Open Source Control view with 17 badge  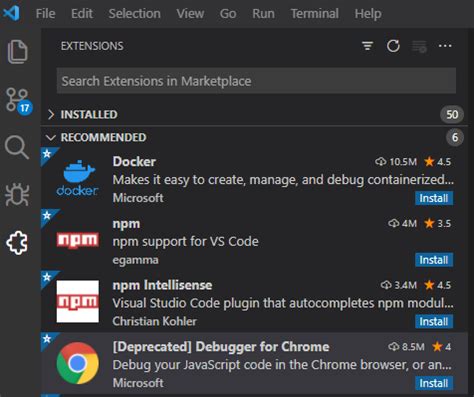18,100
